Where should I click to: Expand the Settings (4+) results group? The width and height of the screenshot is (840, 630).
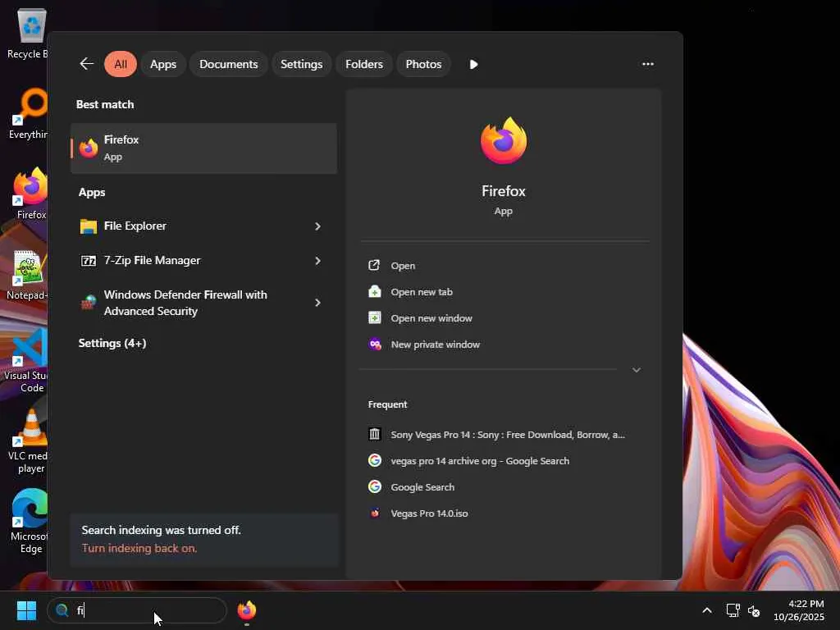[x=112, y=344]
